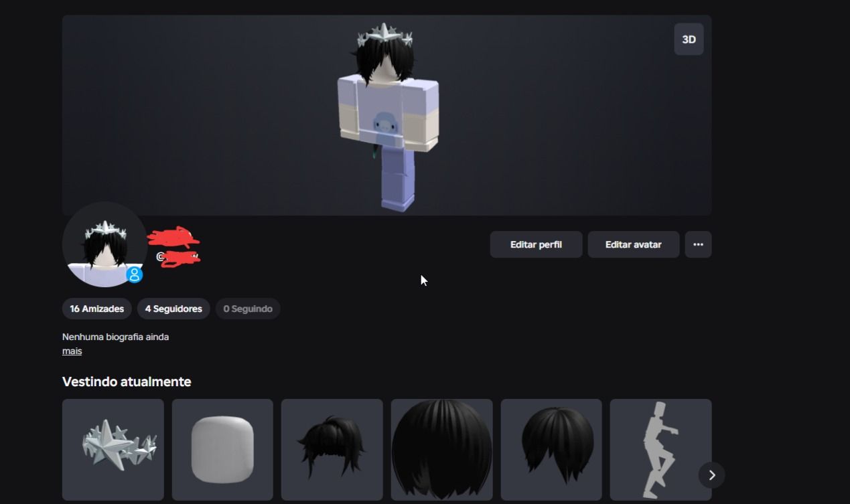
Task: Click the 3D avatar preview model
Action: point(387,116)
